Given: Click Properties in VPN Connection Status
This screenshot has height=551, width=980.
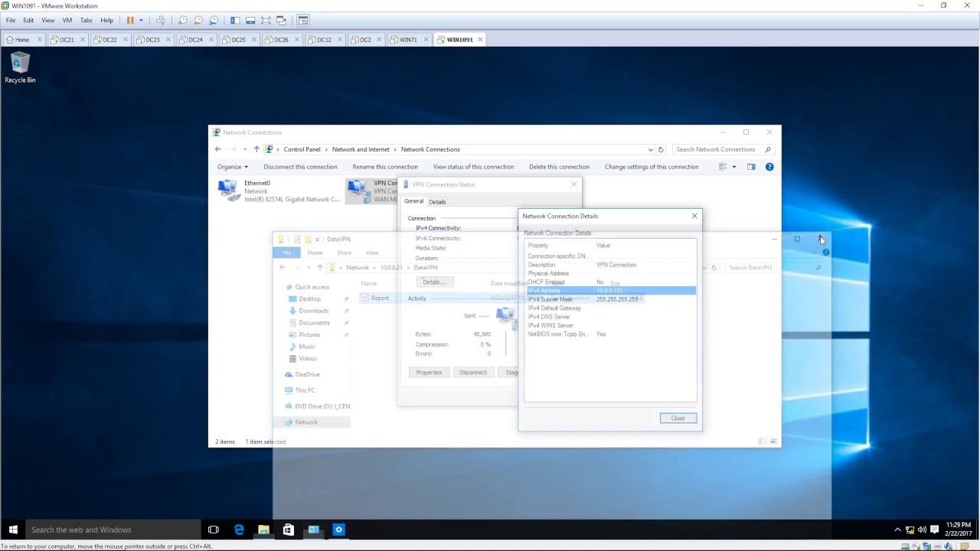Looking at the screenshot, I should click(x=429, y=373).
